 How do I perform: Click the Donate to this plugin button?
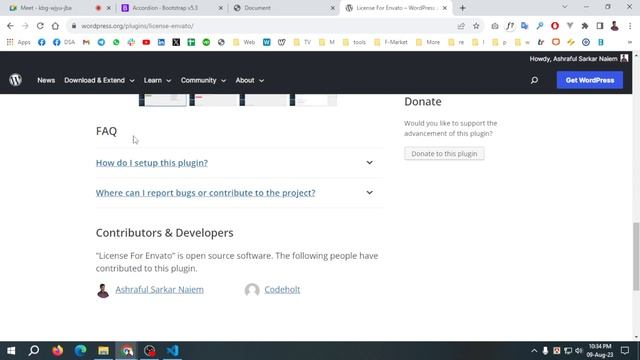[444, 153]
